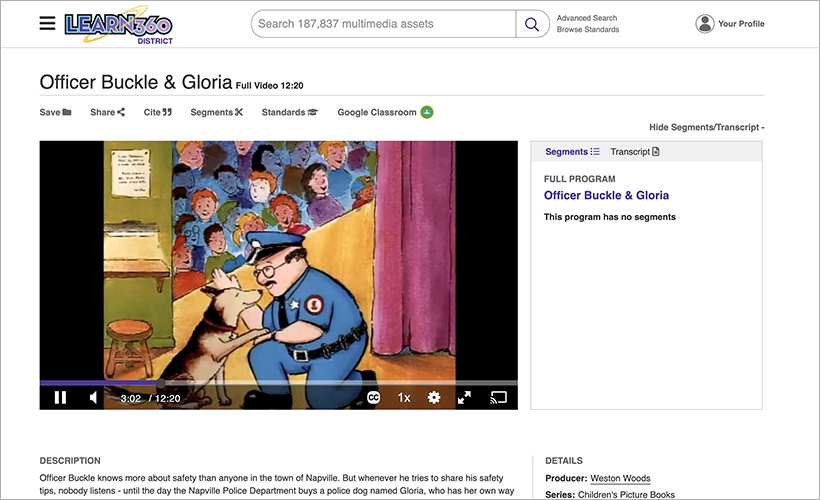Viewport: 820px width, 500px height.
Task: Cast video to another device
Action: tap(497, 397)
